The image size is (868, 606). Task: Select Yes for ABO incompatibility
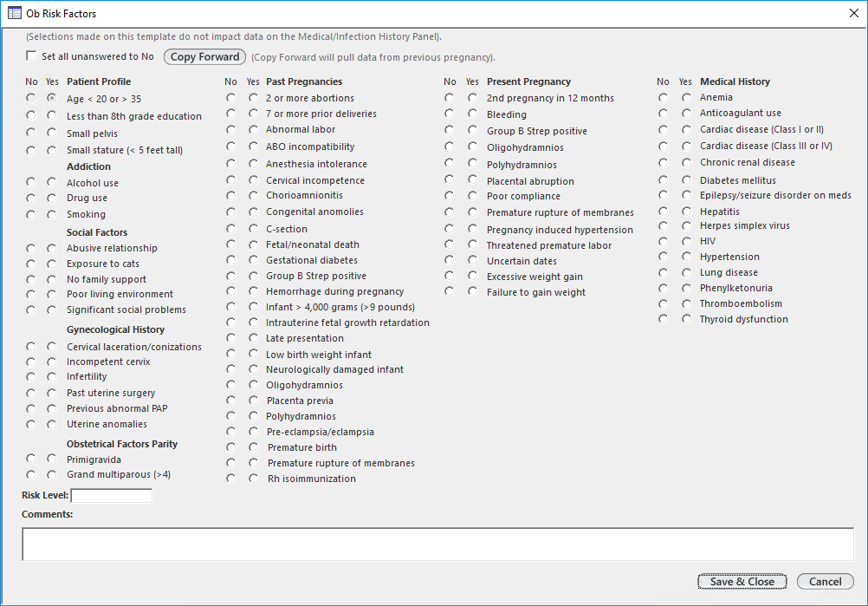click(x=253, y=147)
